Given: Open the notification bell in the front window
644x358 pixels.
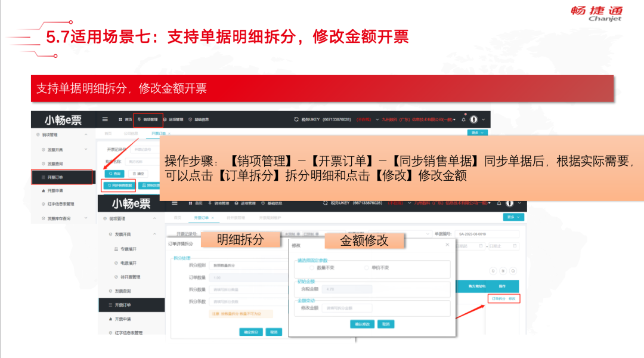Looking at the screenshot, I should pyautogui.click(x=499, y=203).
